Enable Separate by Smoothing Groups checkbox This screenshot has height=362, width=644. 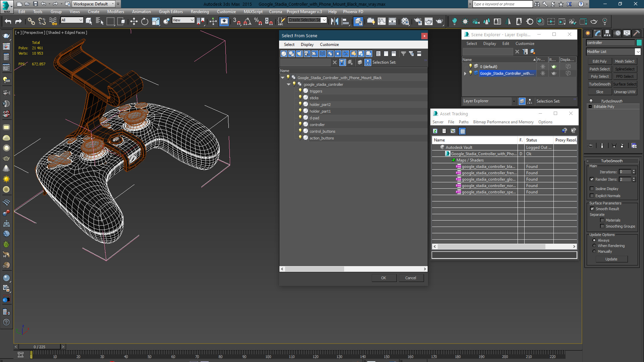pos(602,226)
